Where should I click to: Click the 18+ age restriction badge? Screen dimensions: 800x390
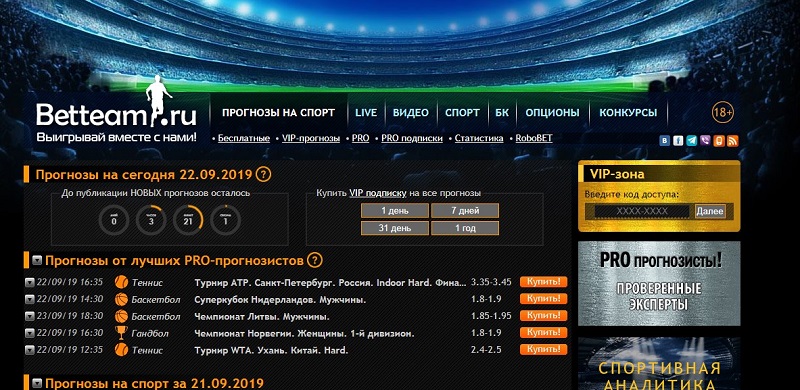pyautogui.click(x=723, y=112)
